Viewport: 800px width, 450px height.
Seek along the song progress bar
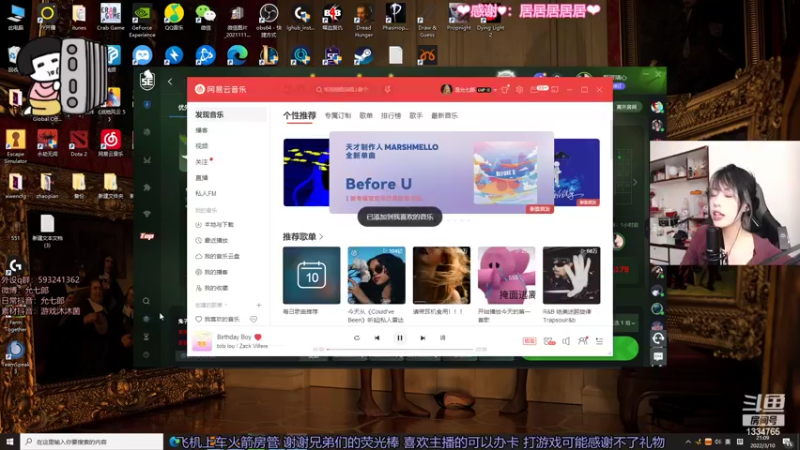[x=399, y=349]
